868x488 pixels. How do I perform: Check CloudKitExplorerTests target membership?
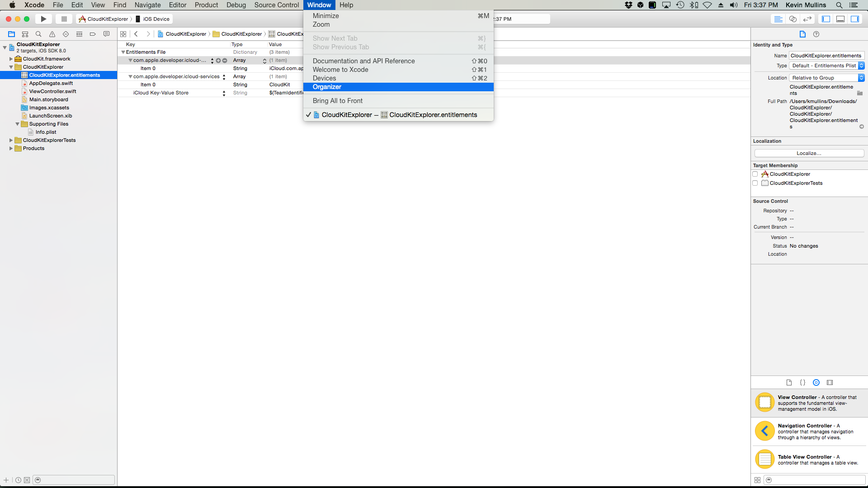pos(755,183)
